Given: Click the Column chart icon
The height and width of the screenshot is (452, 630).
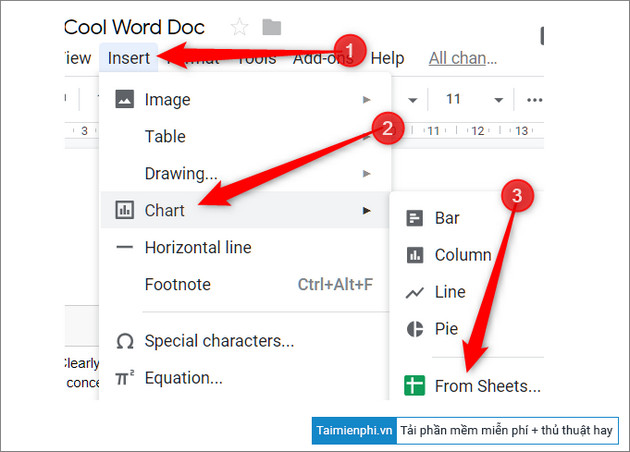Looking at the screenshot, I should point(414,255).
